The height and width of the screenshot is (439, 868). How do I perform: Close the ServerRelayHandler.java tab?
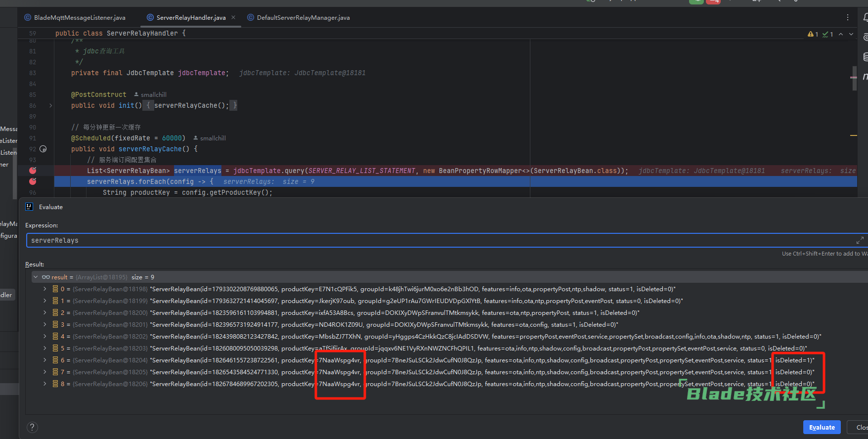click(233, 17)
